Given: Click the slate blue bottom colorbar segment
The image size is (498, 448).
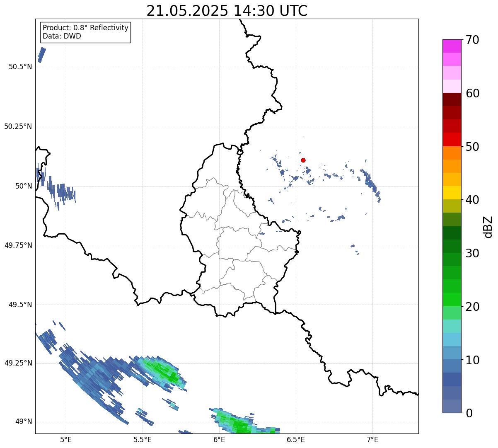Looking at the screenshot, I should 452,406.
